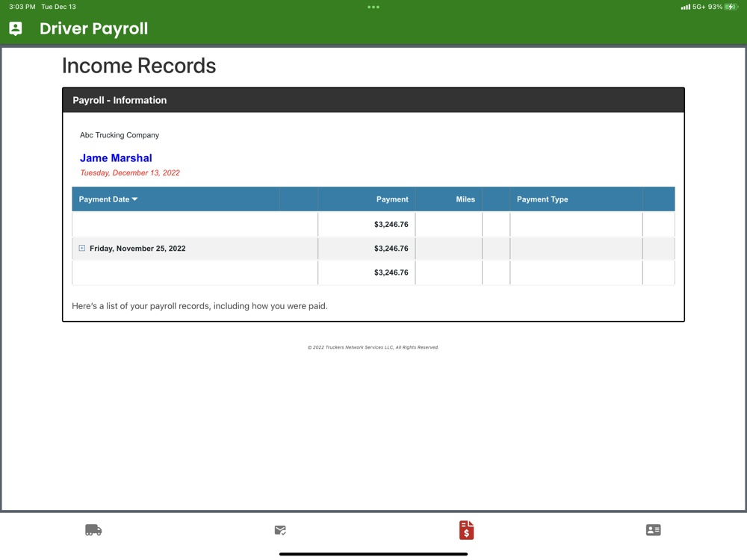
Task: Open the Jame Marshal driver link
Action: point(116,158)
